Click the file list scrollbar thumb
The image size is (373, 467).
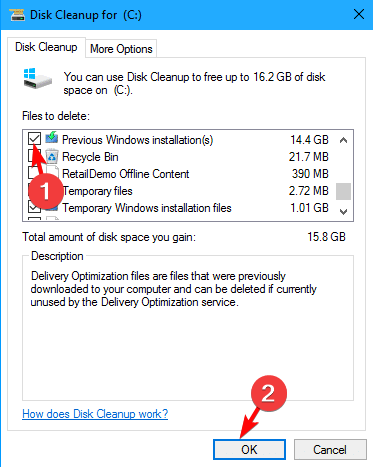(343, 191)
